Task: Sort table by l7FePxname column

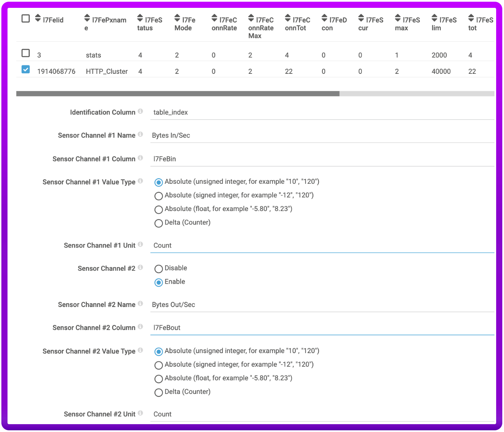Action: [x=87, y=18]
